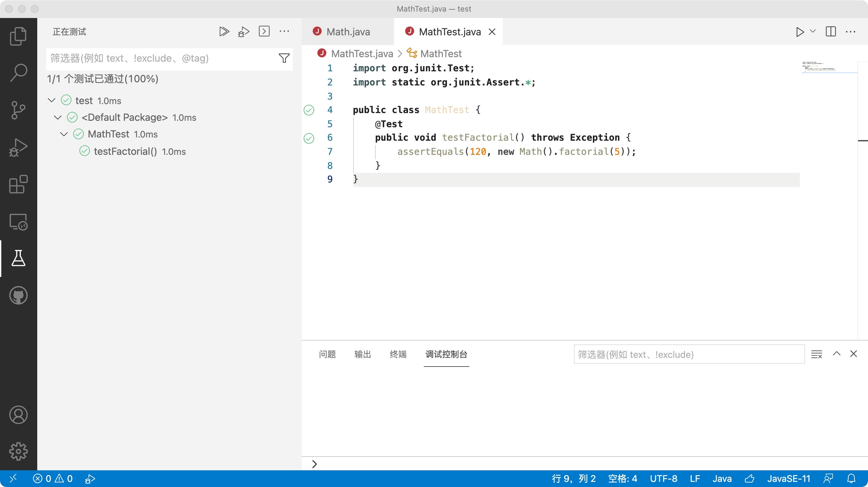Open the Explorer view in activity bar
This screenshot has width=868, height=487.
click(x=18, y=36)
